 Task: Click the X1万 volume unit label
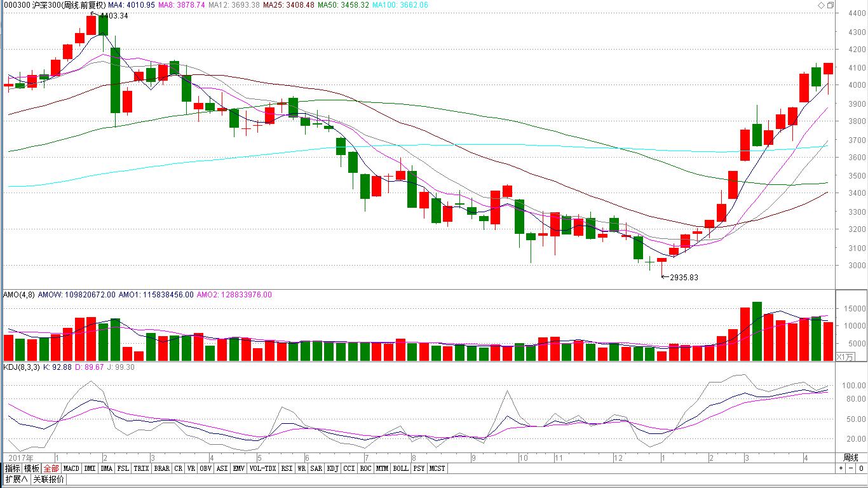click(847, 356)
